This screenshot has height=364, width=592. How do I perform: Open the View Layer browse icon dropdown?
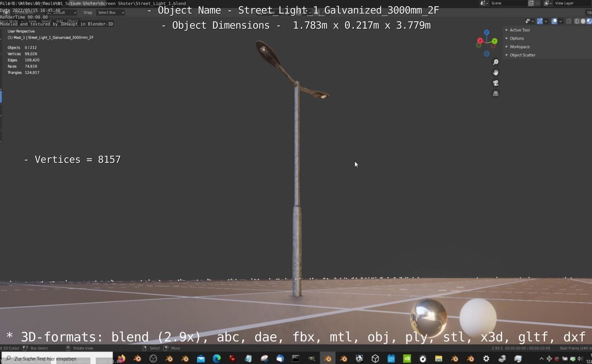(x=548, y=3)
